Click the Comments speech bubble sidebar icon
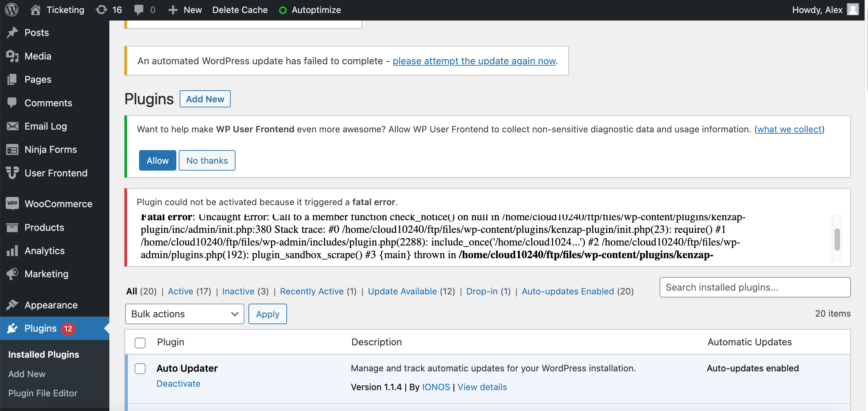Viewport: 868px width, 411px height. coord(12,103)
